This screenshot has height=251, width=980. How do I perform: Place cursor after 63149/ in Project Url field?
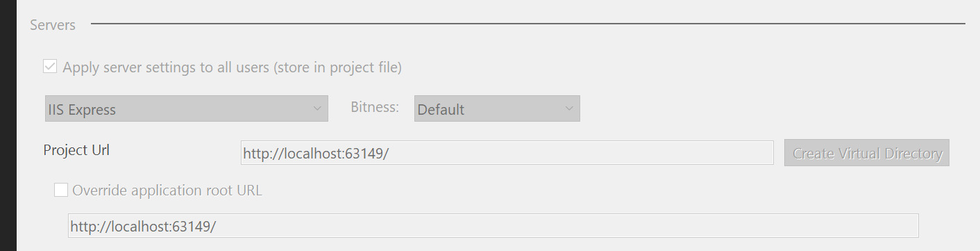point(390,153)
